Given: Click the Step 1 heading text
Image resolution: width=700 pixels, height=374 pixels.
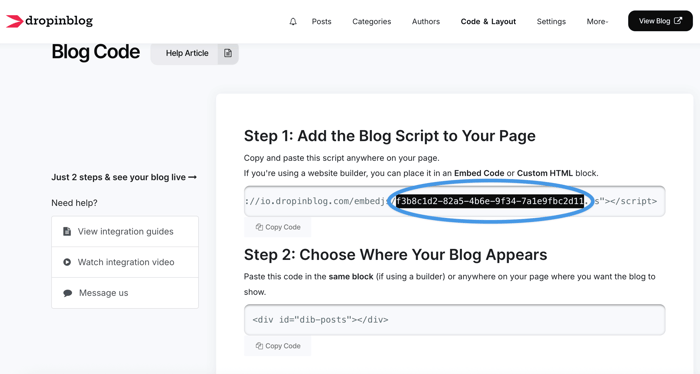Looking at the screenshot, I should pos(390,136).
